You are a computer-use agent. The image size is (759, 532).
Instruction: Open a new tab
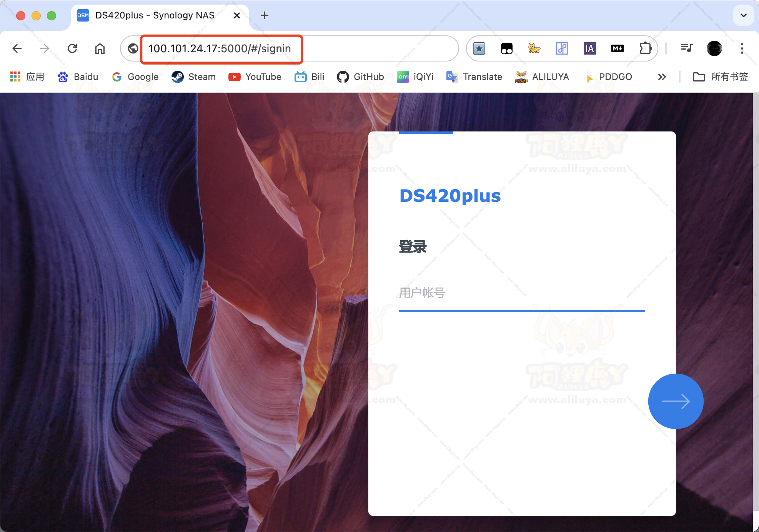point(265,15)
